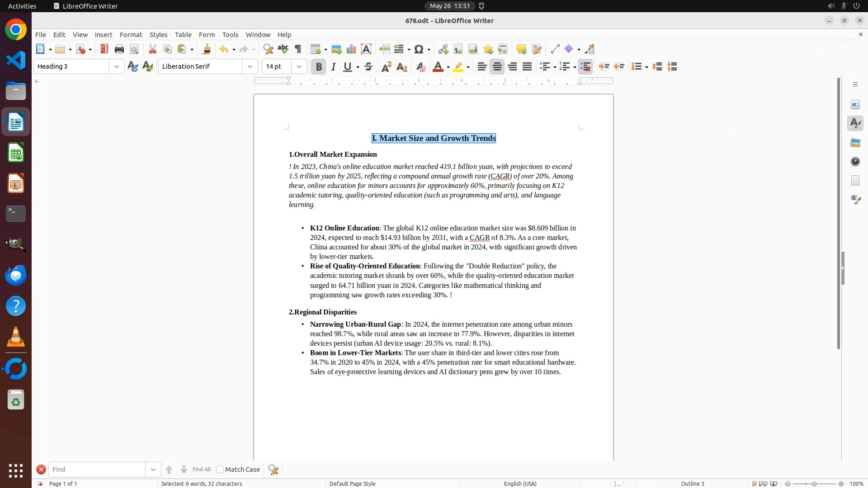The width and height of the screenshot is (868, 488).
Task: Open the Tools menu
Action: 230,35
